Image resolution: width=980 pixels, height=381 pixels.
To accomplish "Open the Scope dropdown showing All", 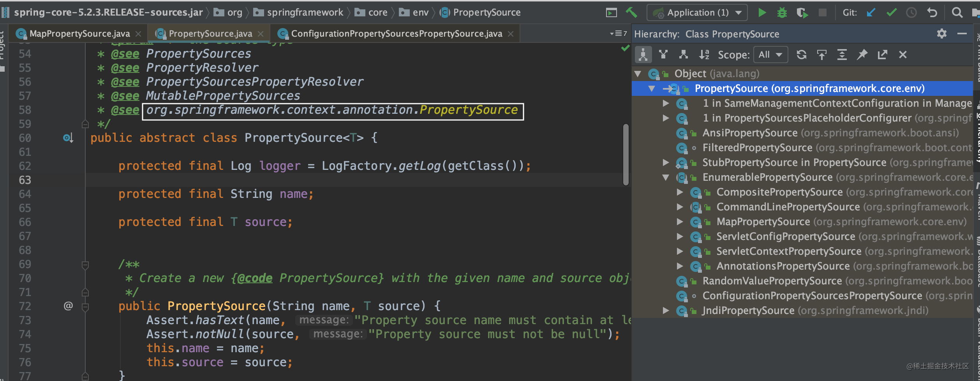I will point(770,55).
